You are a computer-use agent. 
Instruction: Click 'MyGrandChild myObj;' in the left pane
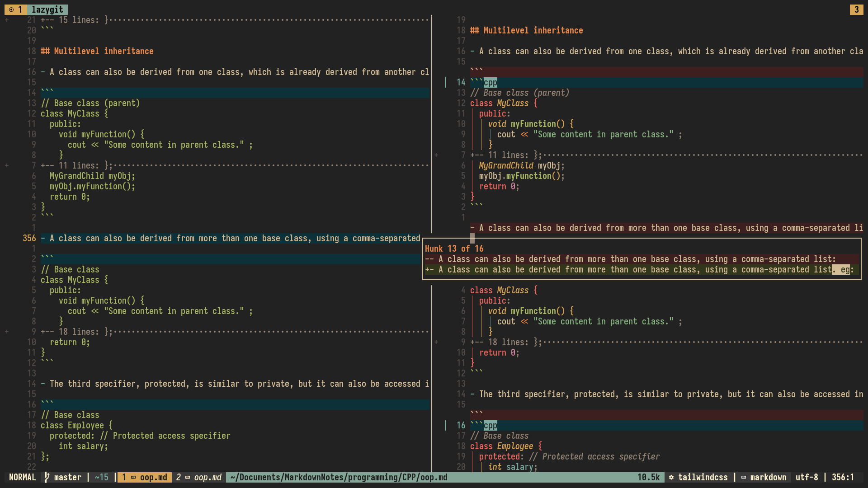[93, 176]
